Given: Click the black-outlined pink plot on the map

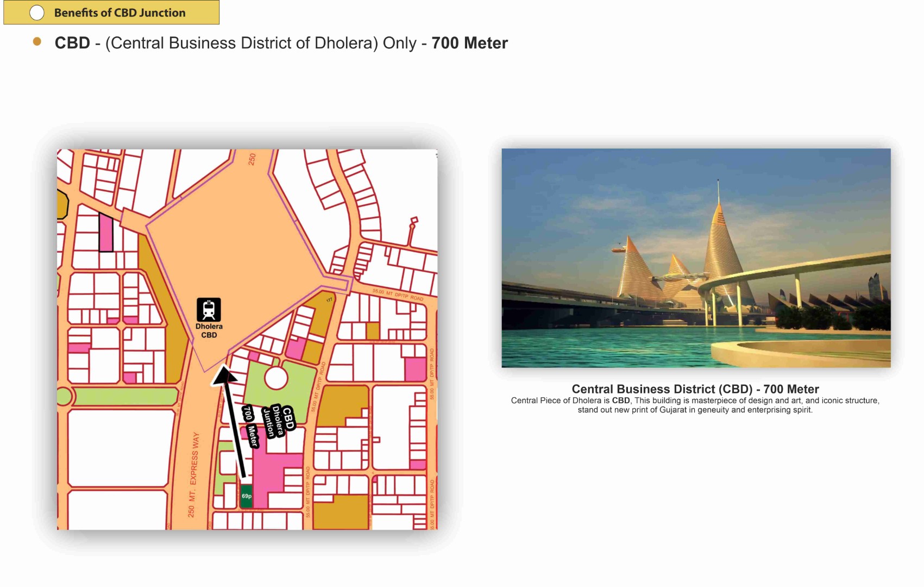Looking at the screenshot, I should [x=106, y=233].
